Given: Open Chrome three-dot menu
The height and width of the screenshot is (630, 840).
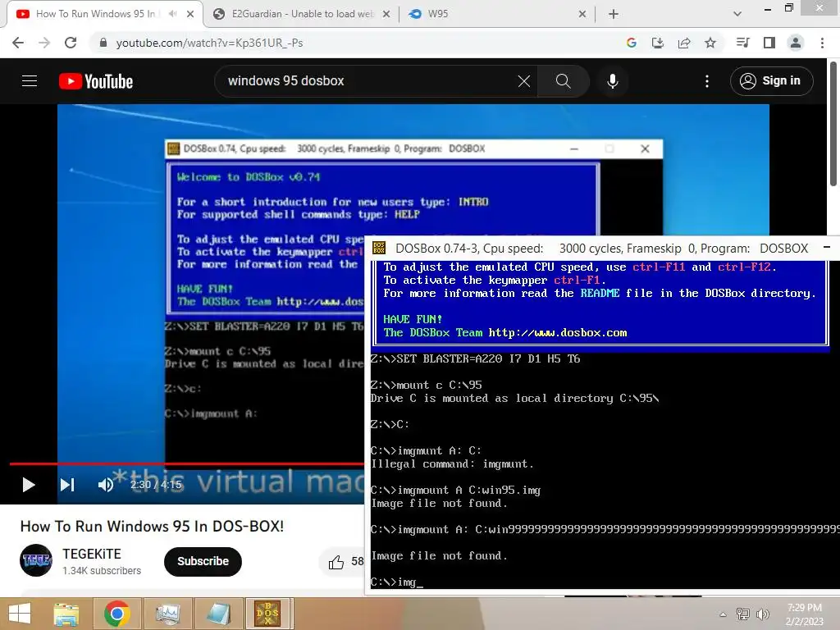Looking at the screenshot, I should (822, 43).
